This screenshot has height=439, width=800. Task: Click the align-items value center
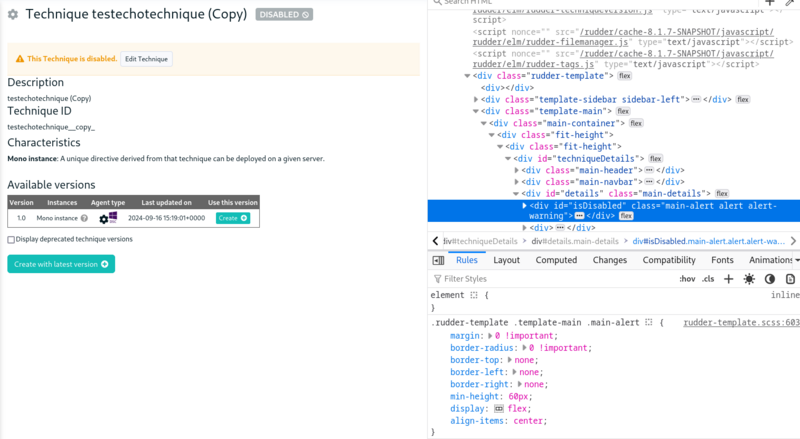[528, 421]
